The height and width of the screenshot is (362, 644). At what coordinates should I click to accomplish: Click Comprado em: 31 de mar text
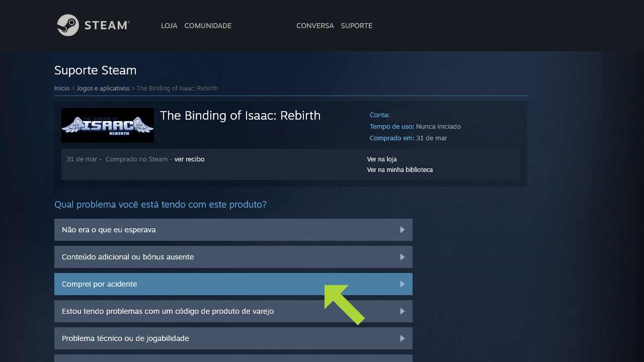tap(408, 138)
